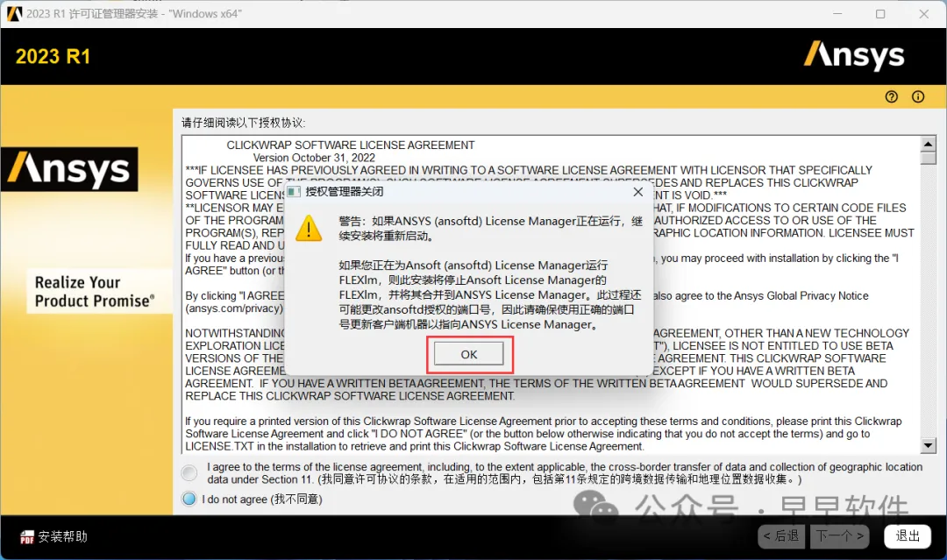Select the I agree radio button

(189, 472)
